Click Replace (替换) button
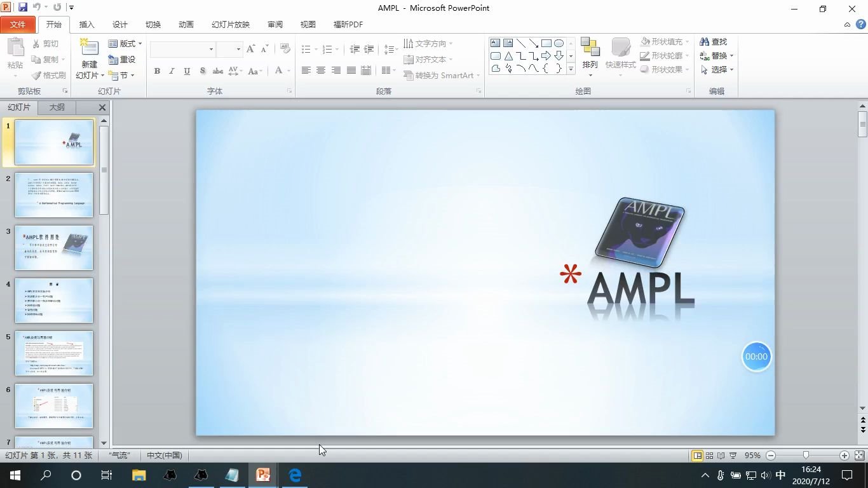 point(714,56)
